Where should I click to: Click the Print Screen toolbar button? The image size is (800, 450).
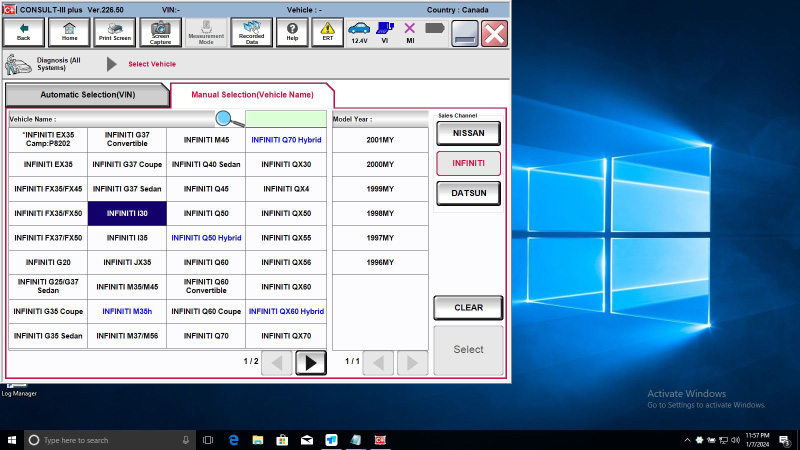coord(115,32)
